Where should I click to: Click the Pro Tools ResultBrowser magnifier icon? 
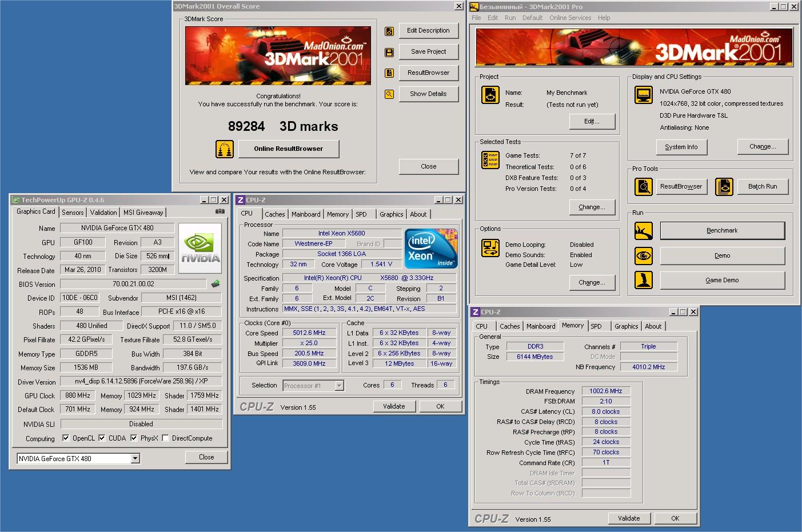(x=644, y=187)
